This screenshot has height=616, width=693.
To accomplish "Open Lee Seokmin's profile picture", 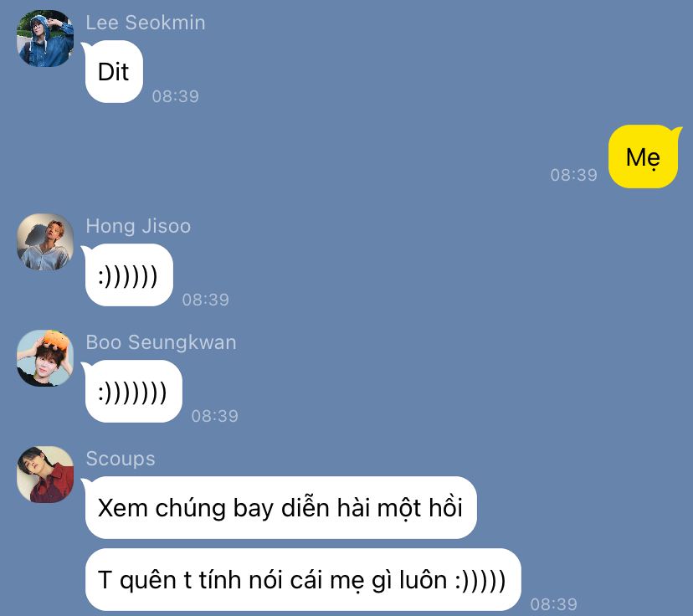I will pyautogui.click(x=45, y=38).
